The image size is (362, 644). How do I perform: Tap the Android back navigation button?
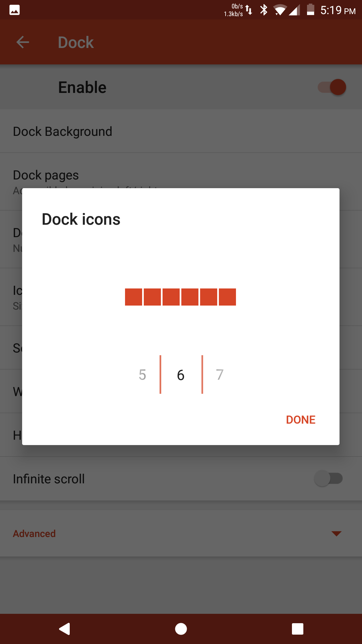(64, 629)
